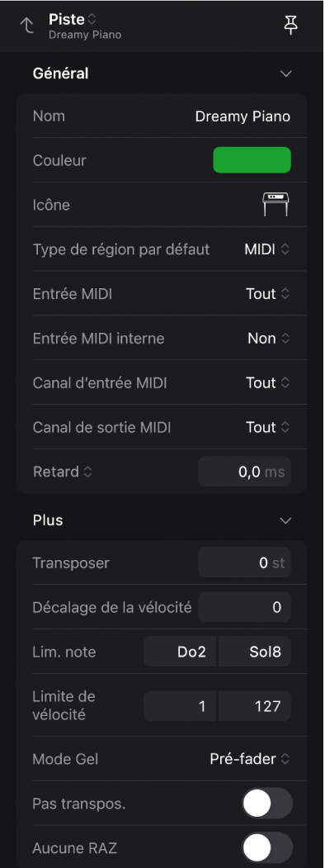Open Canal d'entrée MIDI dropdown

click(x=267, y=382)
